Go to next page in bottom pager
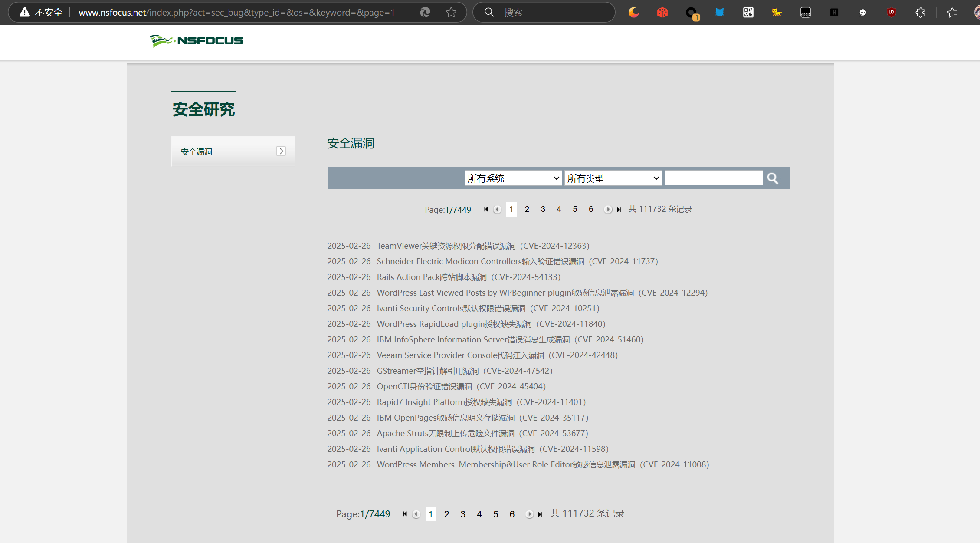Viewport: 980px width, 543px height. [529, 514]
